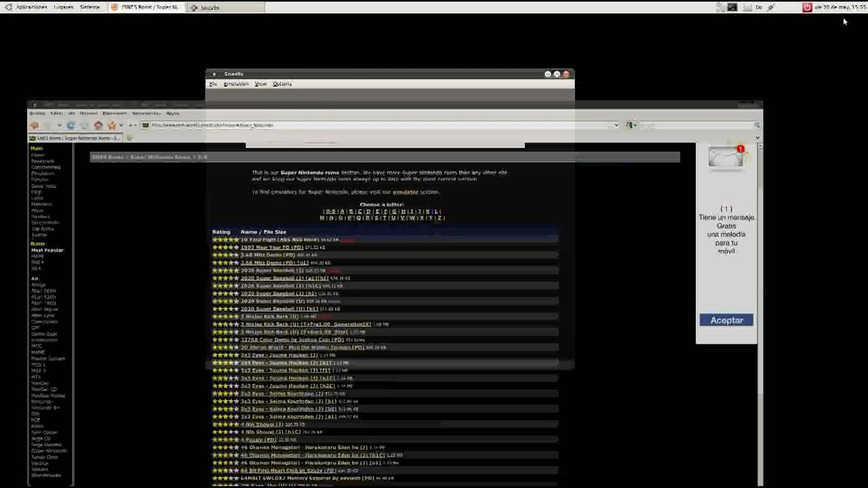Open 64 Bit First Heart Club link
This screenshot has width=868, height=488.
(x=288, y=470)
